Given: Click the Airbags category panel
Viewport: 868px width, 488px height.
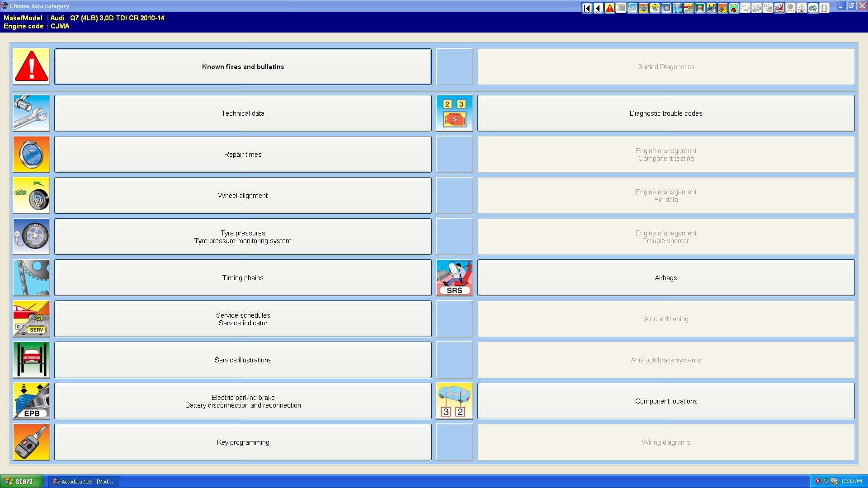Looking at the screenshot, I should click(665, 278).
